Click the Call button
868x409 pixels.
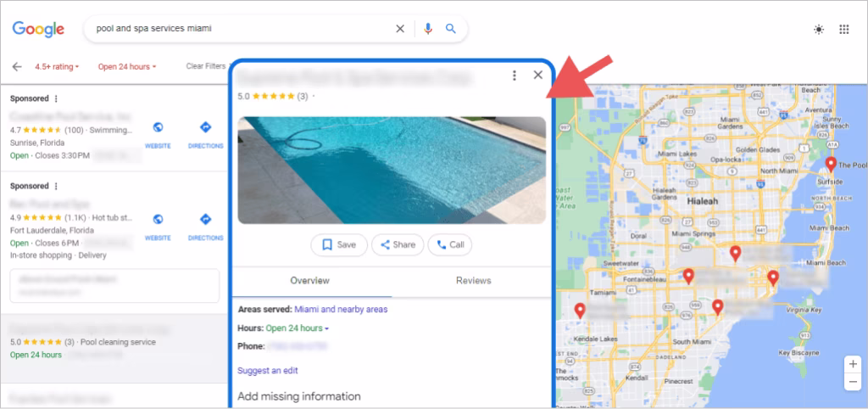pos(450,245)
